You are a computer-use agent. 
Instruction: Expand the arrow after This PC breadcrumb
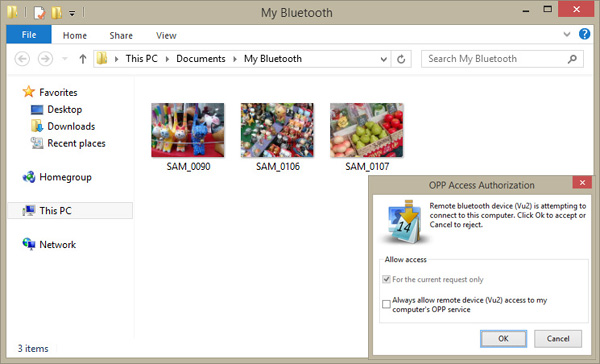click(x=167, y=59)
